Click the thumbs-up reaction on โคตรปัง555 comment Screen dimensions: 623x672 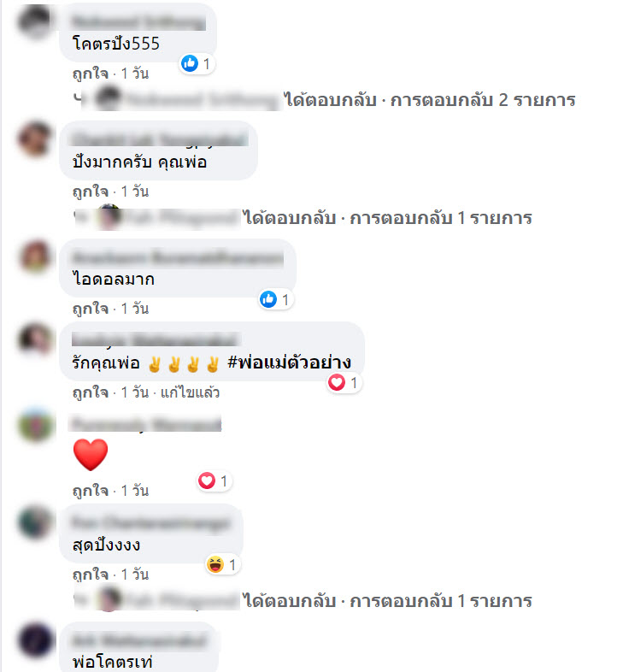[197, 64]
